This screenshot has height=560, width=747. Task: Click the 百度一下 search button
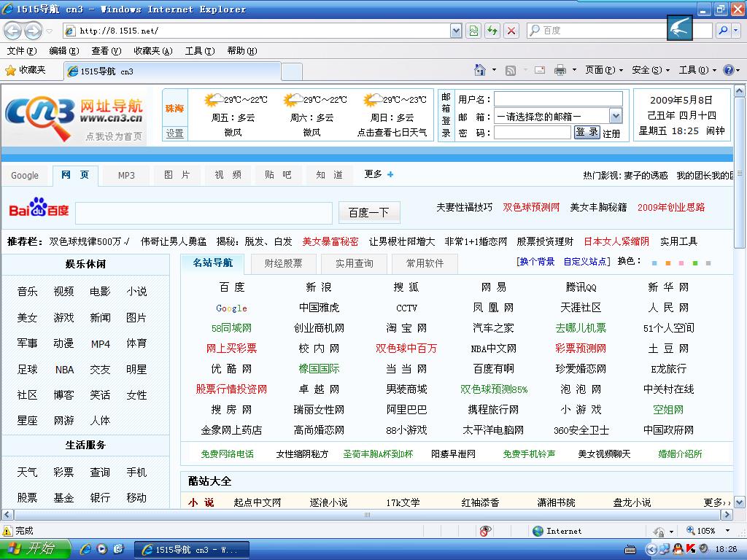[368, 212]
